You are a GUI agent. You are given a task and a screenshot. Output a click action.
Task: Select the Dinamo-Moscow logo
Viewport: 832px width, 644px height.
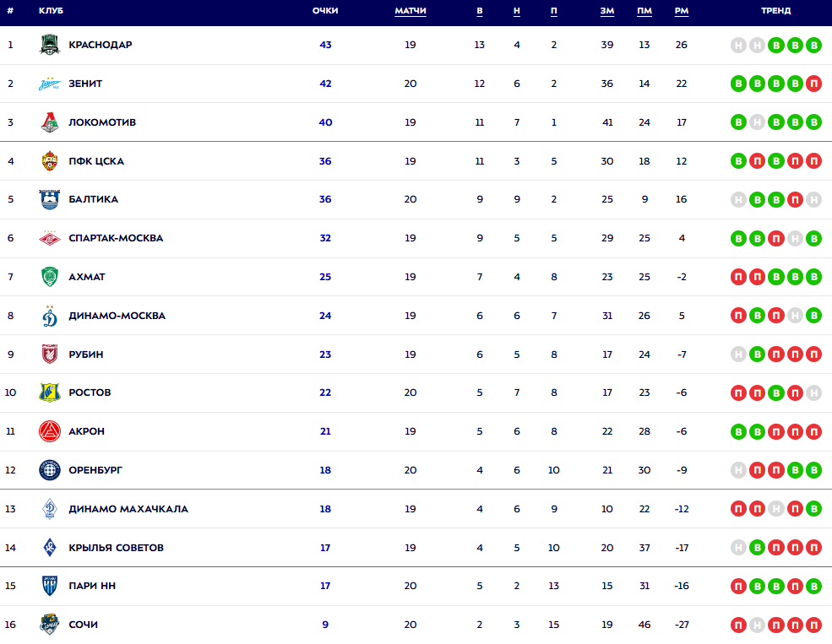point(50,316)
